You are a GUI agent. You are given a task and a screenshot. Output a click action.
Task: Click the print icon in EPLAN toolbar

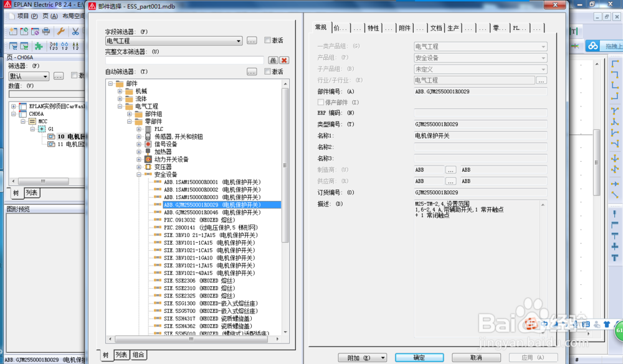[46, 31]
